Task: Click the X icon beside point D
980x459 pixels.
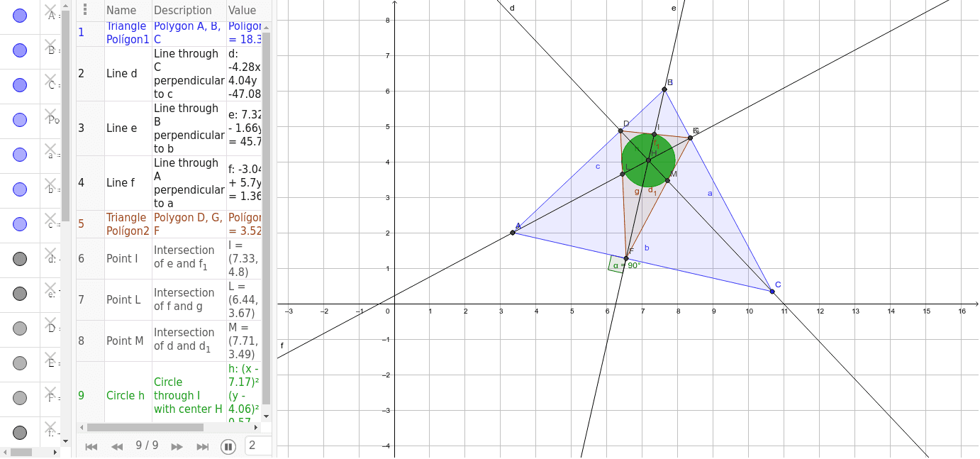Action: [50, 323]
